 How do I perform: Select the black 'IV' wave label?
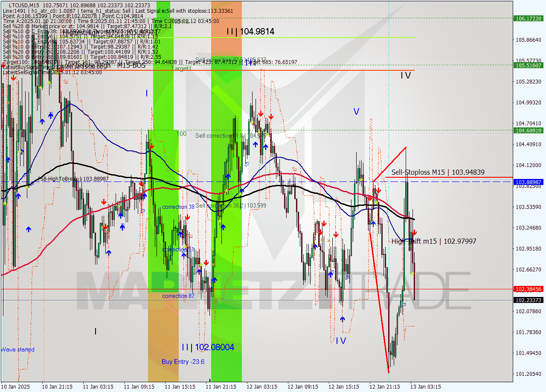(x=406, y=75)
